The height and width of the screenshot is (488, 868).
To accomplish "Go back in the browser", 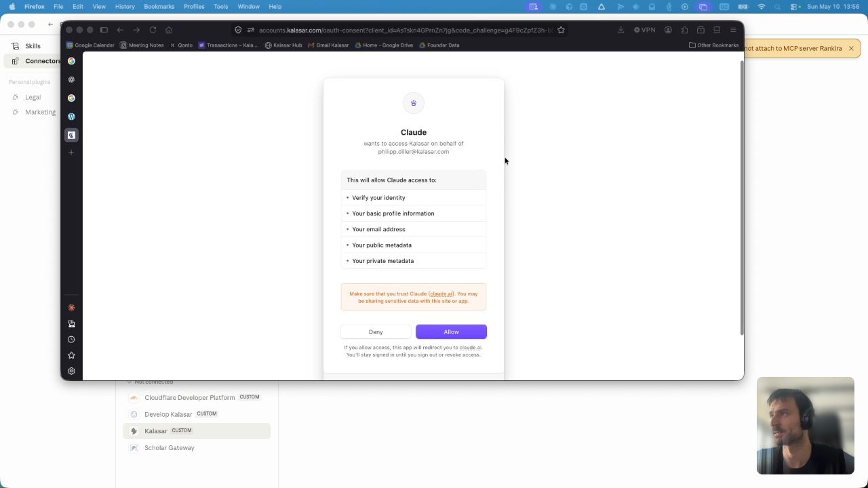I will (x=120, y=30).
